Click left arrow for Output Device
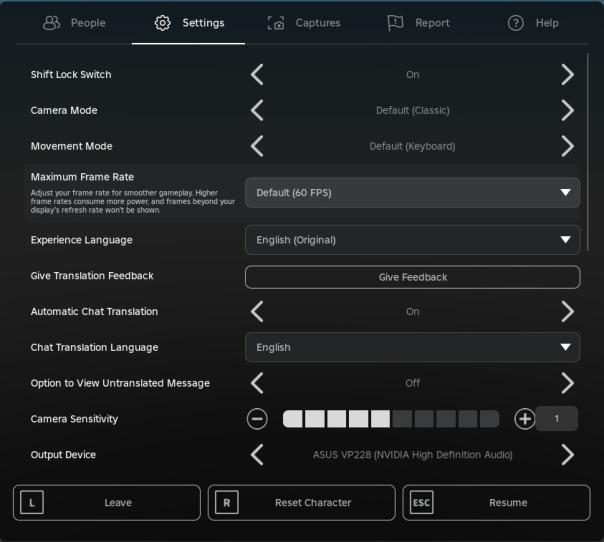Image resolution: width=604 pixels, height=542 pixels. coord(257,455)
